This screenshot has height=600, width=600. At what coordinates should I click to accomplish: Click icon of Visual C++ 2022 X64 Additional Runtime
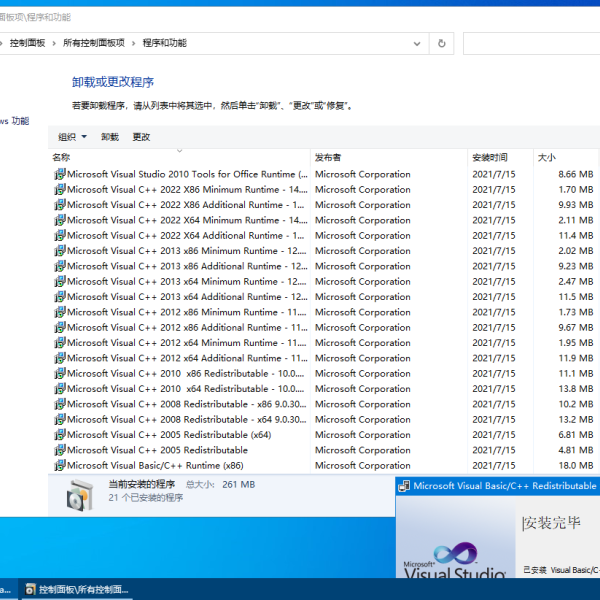[x=60, y=235]
